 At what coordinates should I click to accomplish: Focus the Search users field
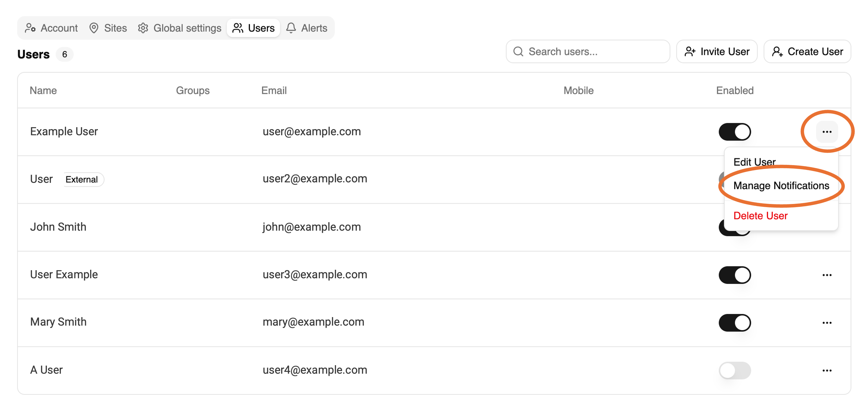[588, 51]
